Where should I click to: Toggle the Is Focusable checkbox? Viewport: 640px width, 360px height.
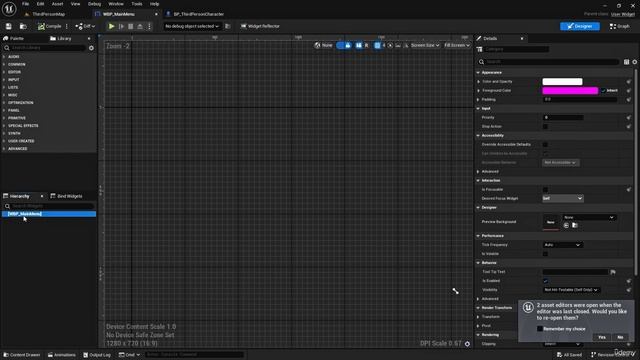tap(545, 189)
